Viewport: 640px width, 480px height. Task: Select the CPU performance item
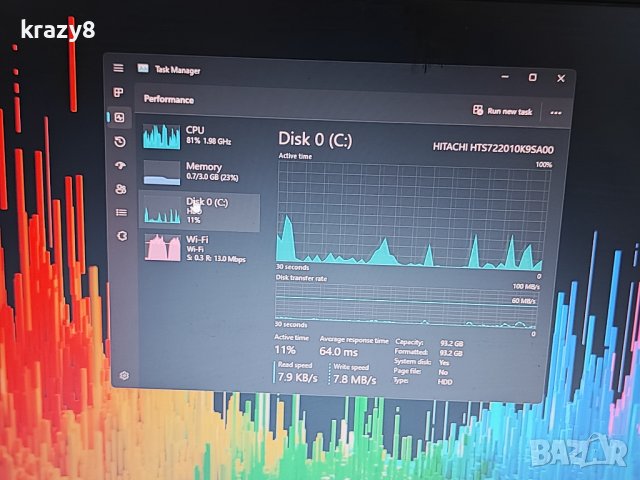coord(201,135)
